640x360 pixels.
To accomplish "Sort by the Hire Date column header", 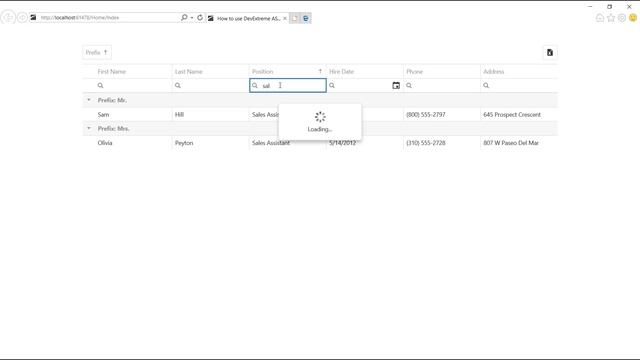I will click(342, 71).
